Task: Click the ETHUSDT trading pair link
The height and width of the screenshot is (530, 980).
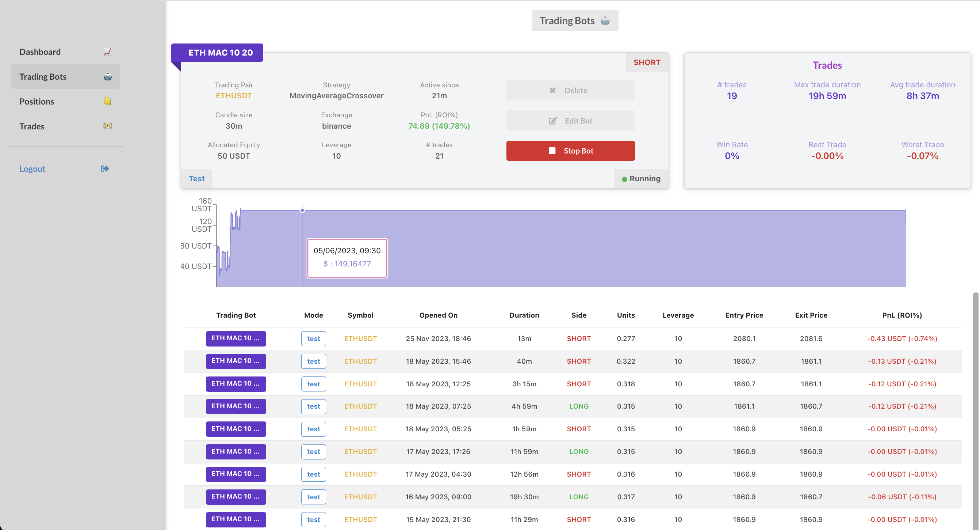Action: coord(234,95)
